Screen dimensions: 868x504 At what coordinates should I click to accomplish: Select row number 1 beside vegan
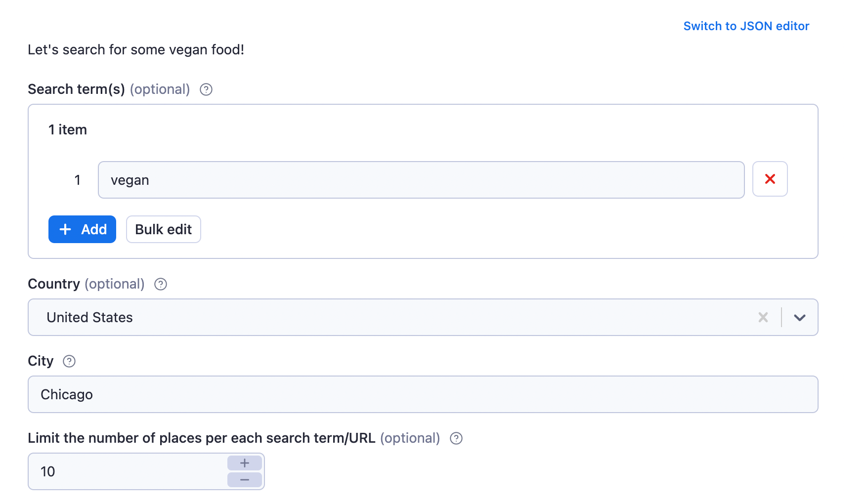click(77, 180)
